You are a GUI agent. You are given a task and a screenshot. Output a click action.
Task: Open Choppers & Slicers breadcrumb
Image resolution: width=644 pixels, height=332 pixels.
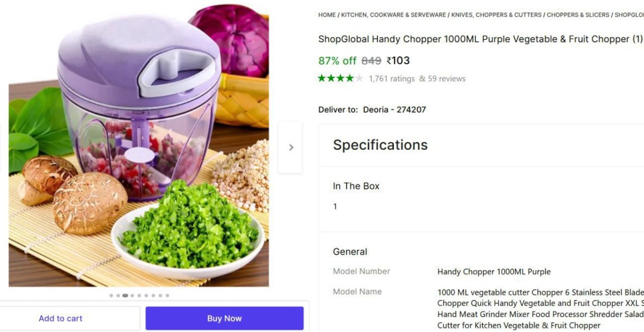tap(578, 15)
